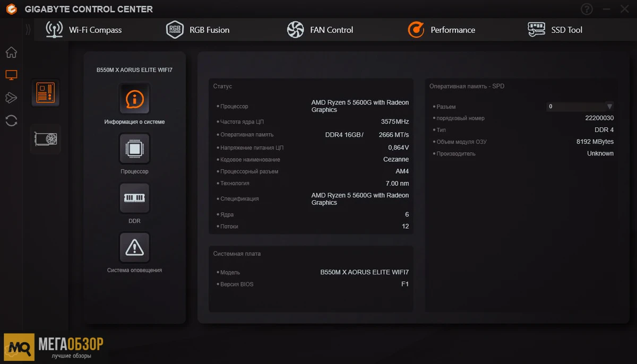Open the RGB Fusion tab
The width and height of the screenshot is (637, 364).
(197, 30)
